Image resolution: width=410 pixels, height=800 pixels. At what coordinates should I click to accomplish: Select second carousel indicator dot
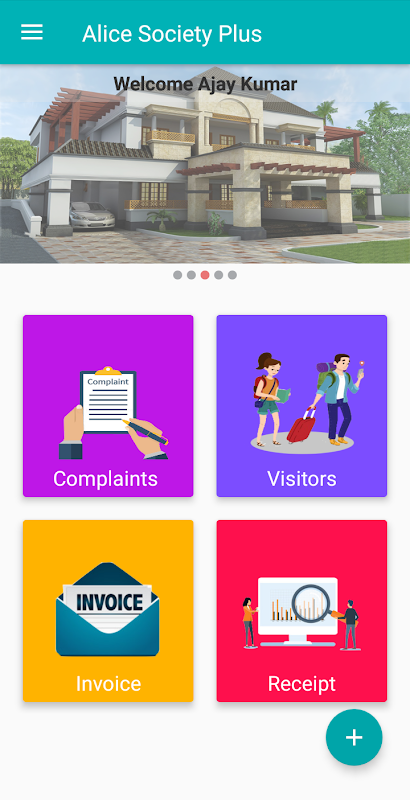click(x=191, y=275)
